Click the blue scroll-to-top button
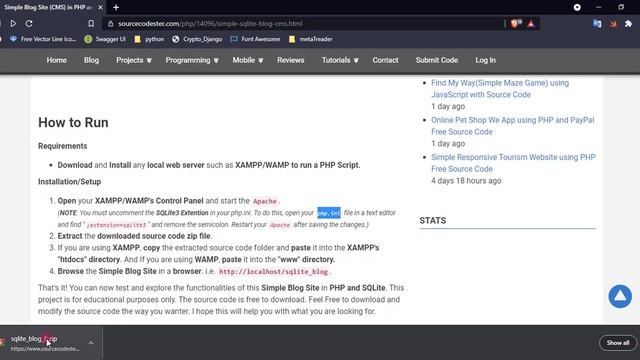 (x=620, y=296)
